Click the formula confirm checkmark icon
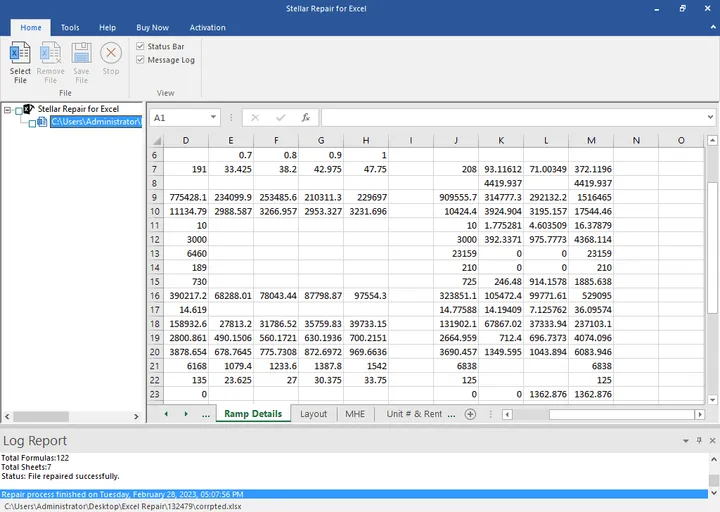Image resolution: width=720 pixels, height=512 pixels. (x=281, y=118)
